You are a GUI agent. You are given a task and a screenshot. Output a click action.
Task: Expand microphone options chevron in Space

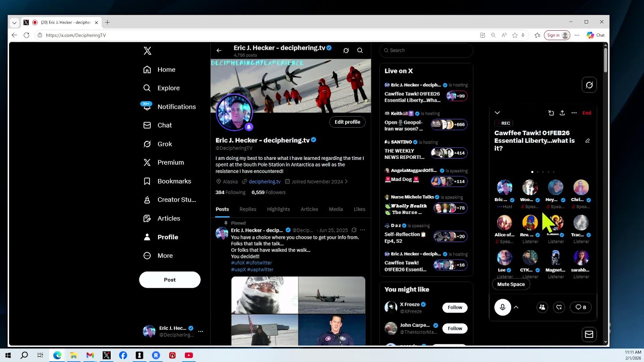pyautogui.click(x=516, y=307)
